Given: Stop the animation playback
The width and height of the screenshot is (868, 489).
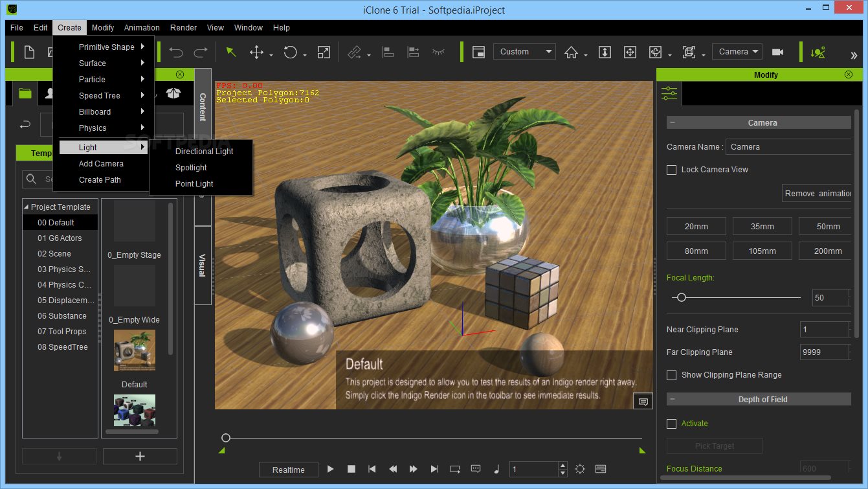Looking at the screenshot, I should [351, 469].
